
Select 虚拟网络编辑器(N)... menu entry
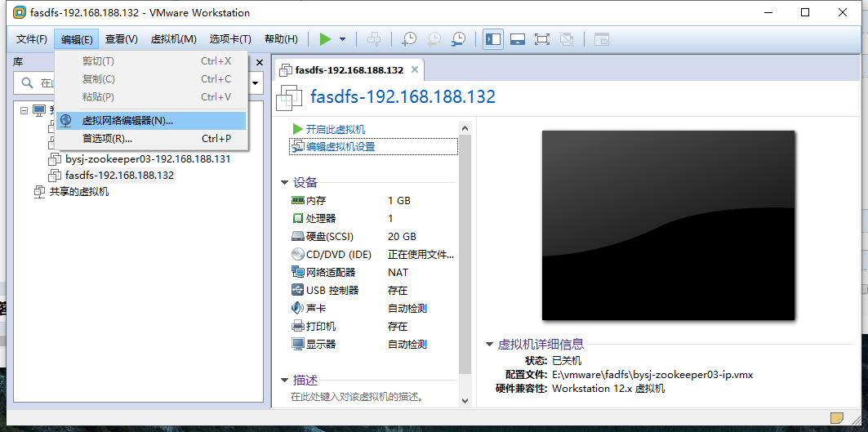click(x=151, y=121)
